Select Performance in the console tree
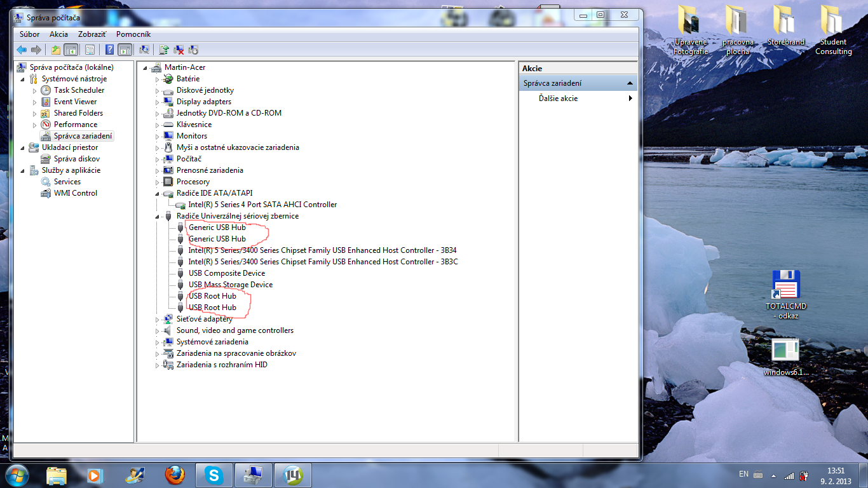Image resolution: width=868 pixels, height=488 pixels. click(76, 125)
